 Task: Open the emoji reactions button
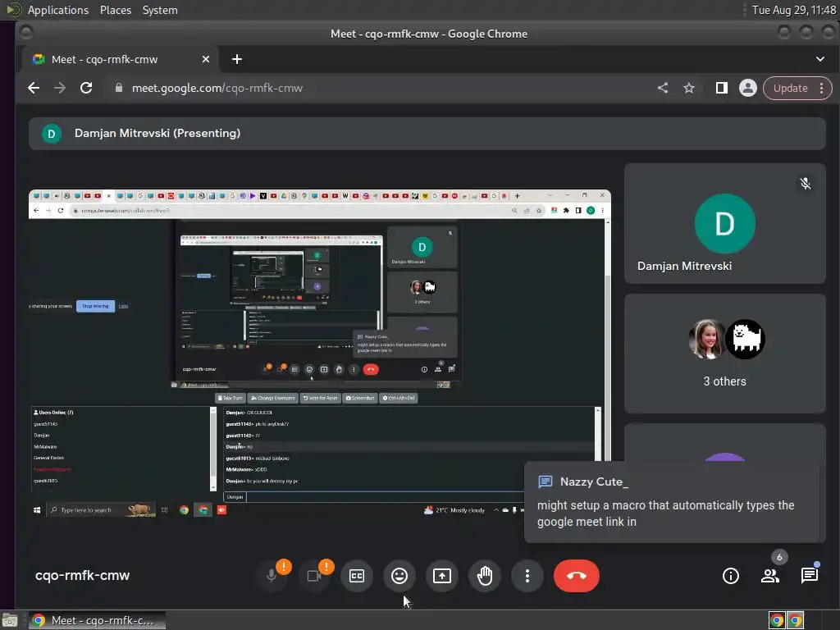tap(399, 576)
